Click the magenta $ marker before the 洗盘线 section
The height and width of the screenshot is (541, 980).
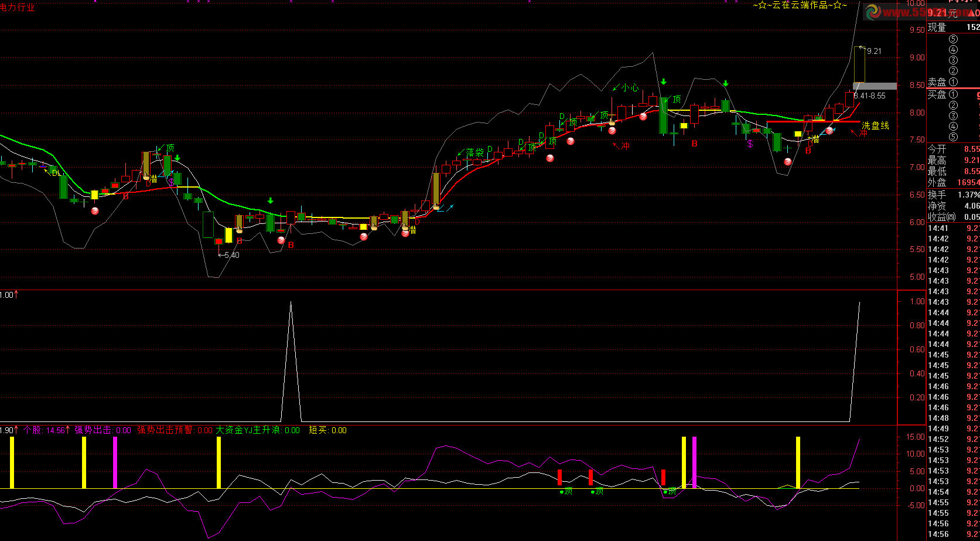pos(749,144)
